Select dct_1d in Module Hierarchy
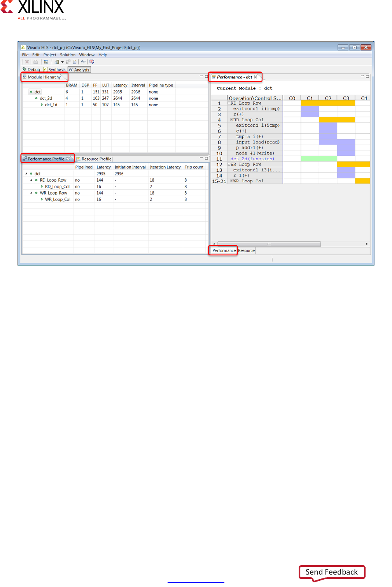Viewport: 392px width, 587px height. tap(51, 105)
